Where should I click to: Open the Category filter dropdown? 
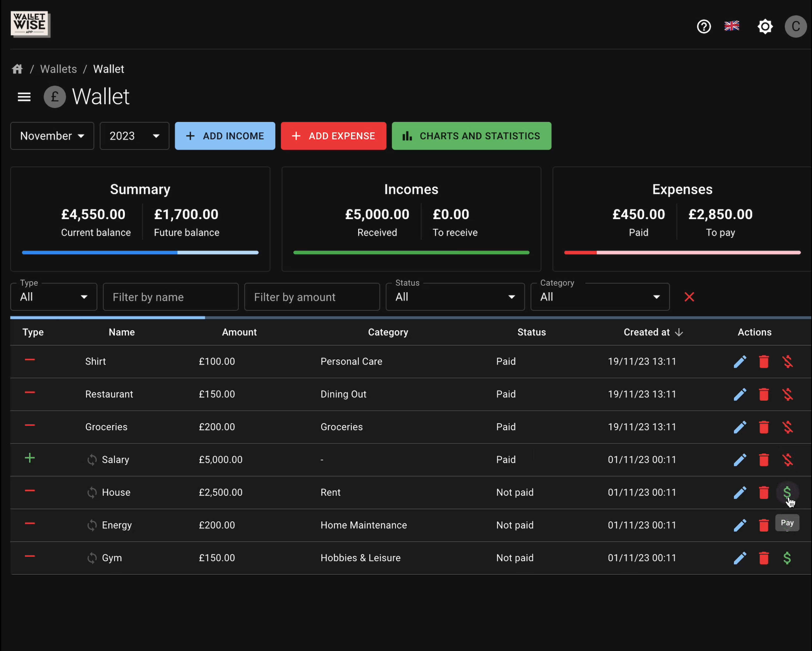(600, 297)
